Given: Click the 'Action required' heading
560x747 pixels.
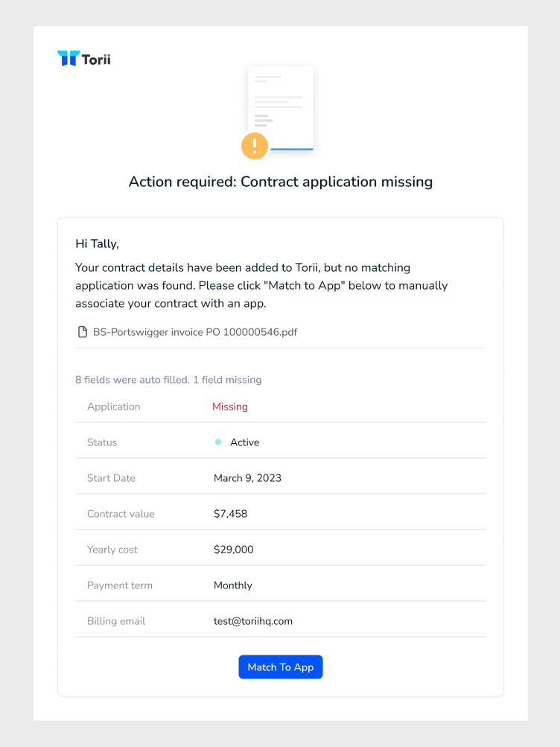Looking at the screenshot, I should (x=281, y=182).
